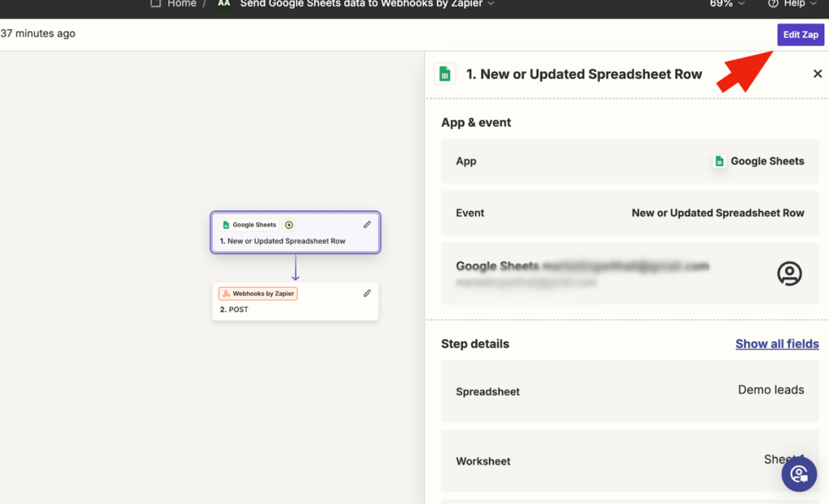The width and height of the screenshot is (829, 504).
Task: Open the floating support chat bubble
Action: pyautogui.click(x=798, y=474)
